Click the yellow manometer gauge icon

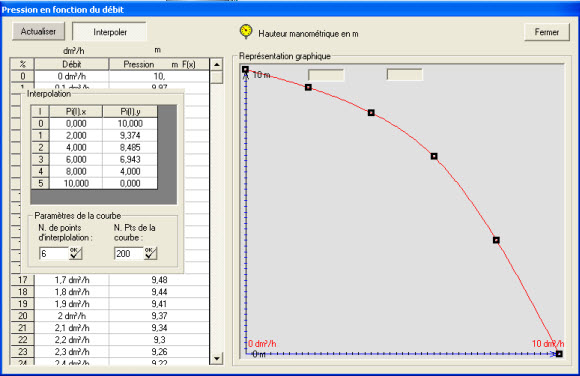tap(246, 31)
